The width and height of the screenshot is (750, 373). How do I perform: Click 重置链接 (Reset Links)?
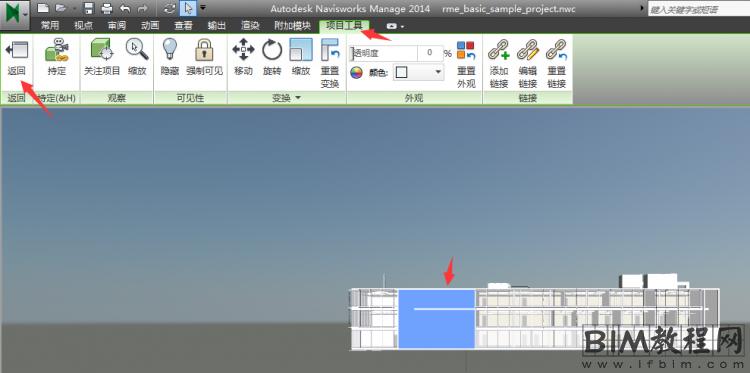tap(557, 65)
